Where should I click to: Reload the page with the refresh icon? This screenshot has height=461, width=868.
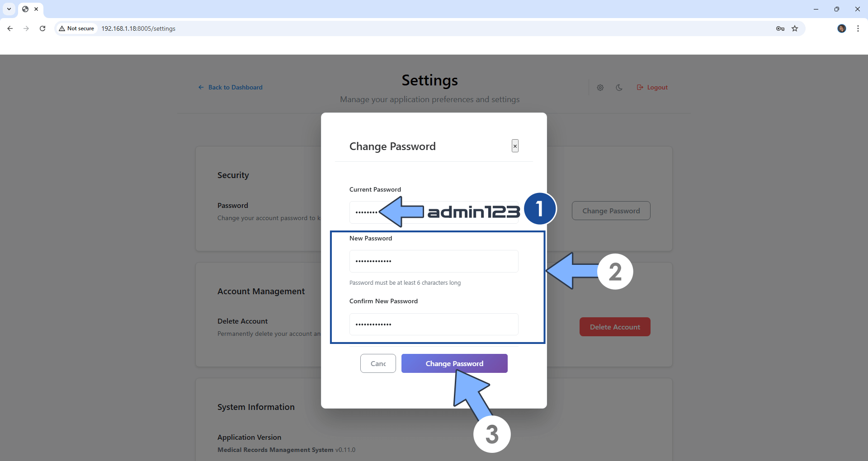pos(42,28)
